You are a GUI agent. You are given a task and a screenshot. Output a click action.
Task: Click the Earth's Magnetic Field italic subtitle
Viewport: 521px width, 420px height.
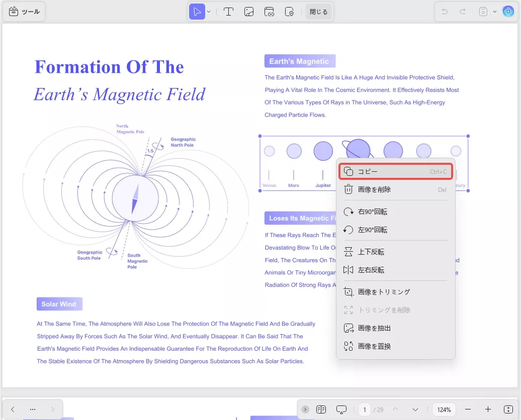click(120, 94)
